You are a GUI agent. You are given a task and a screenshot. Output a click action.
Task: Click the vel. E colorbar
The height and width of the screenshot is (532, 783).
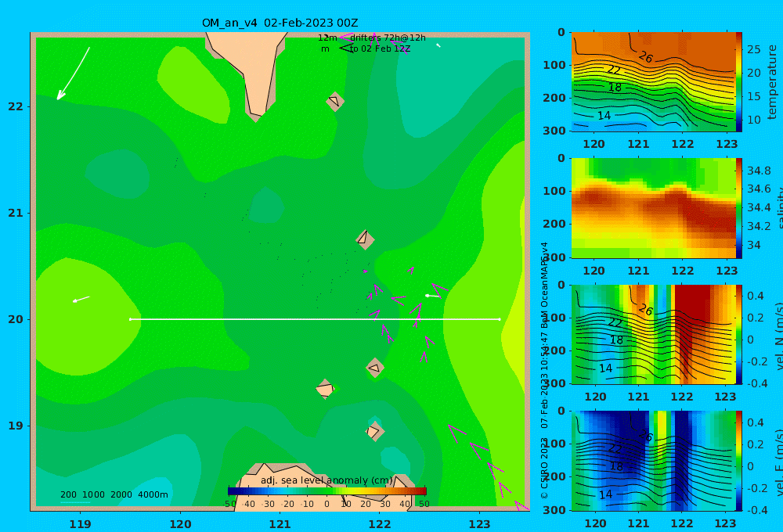coord(738,461)
